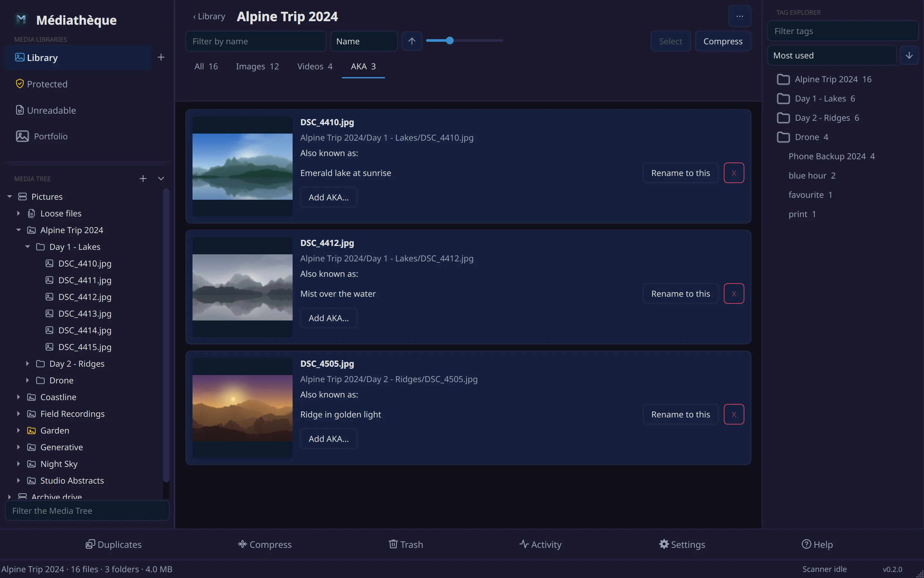The height and width of the screenshot is (578, 924).
Task: Switch to the Images 12 tab
Action: coord(257,66)
